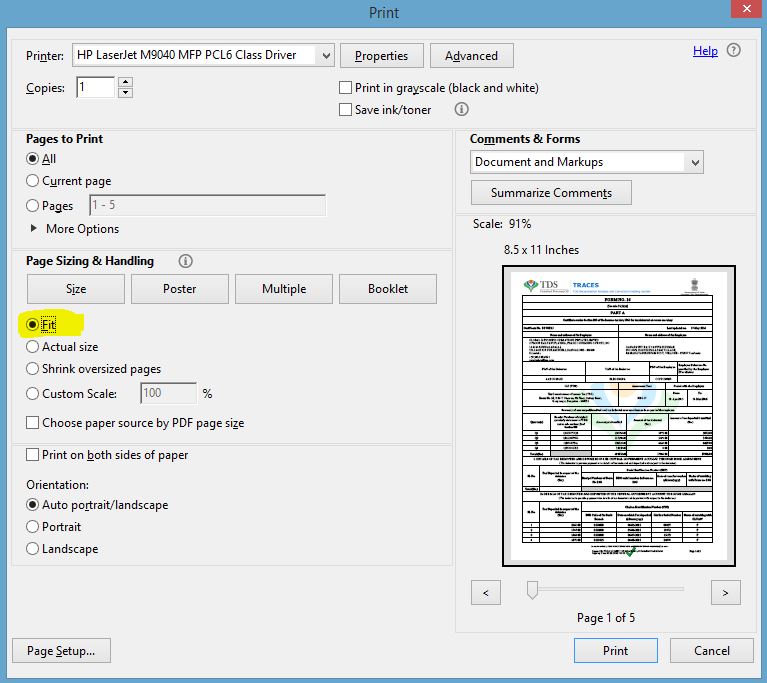Select Current page radio button
Screen dimensions: 767x683
32,181
